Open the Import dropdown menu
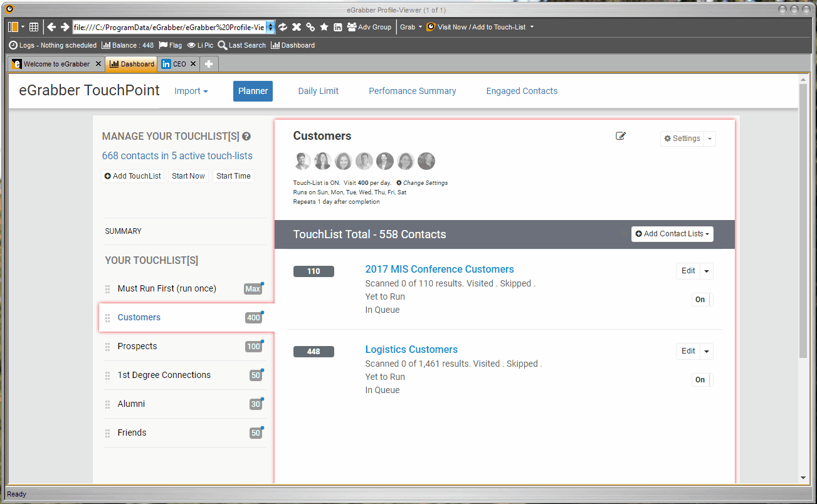The width and height of the screenshot is (817, 504). click(x=191, y=91)
